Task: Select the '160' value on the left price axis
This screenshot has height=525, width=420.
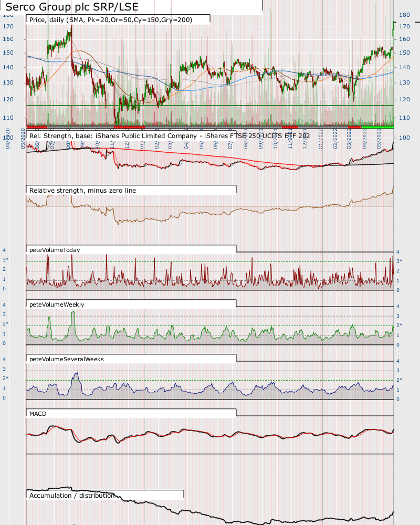Action: pos(8,39)
